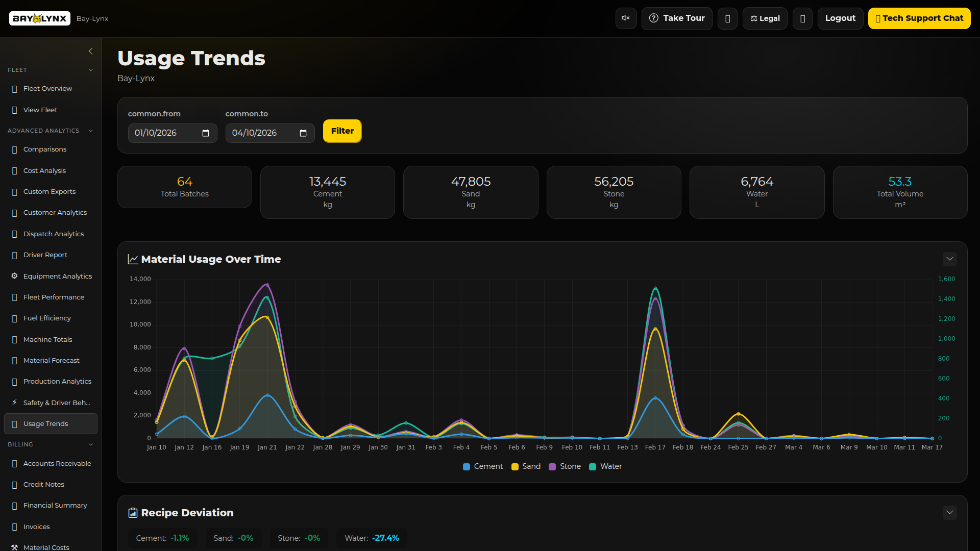The height and width of the screenshot is (551, 980).
Task: Click the Stone purple legend color swatch
Action: tap(552, 466)
